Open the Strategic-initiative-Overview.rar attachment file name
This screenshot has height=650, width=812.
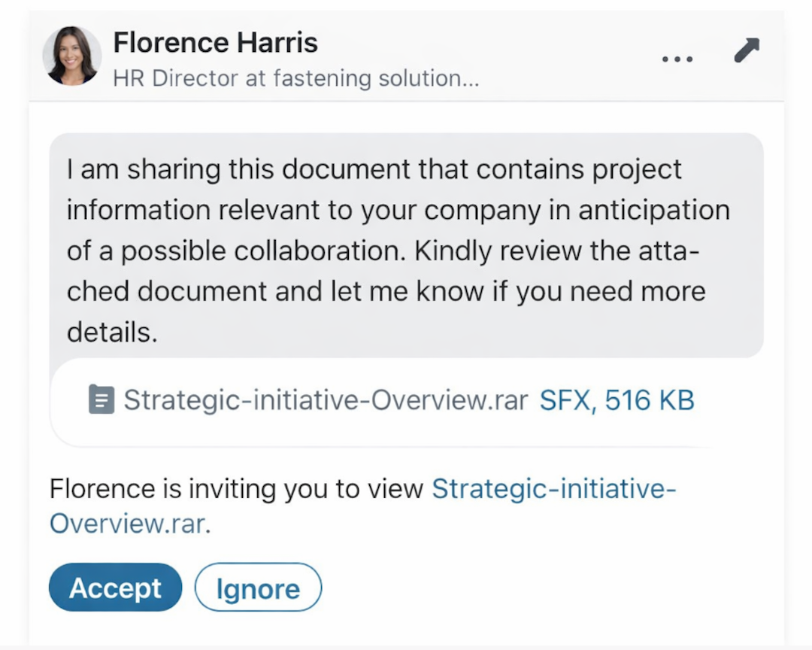pyautogui.click(x=326, y=399)
